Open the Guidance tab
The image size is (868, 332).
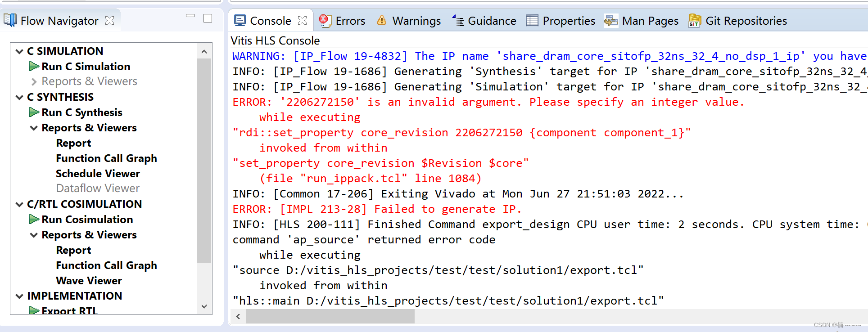(492, 21)
